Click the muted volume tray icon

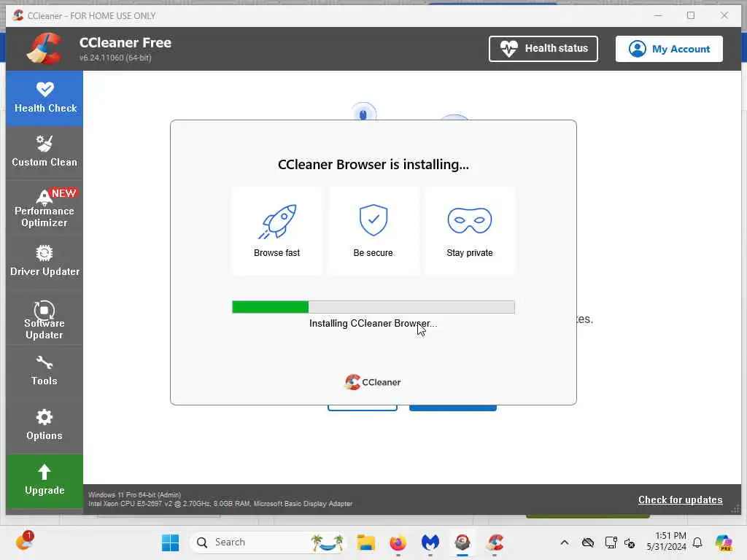[x=630, y=542]
